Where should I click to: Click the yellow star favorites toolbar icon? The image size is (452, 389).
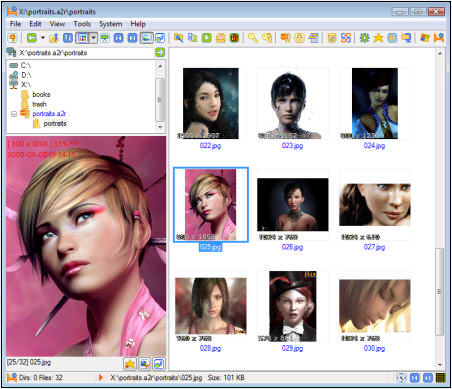coord(378,38)
